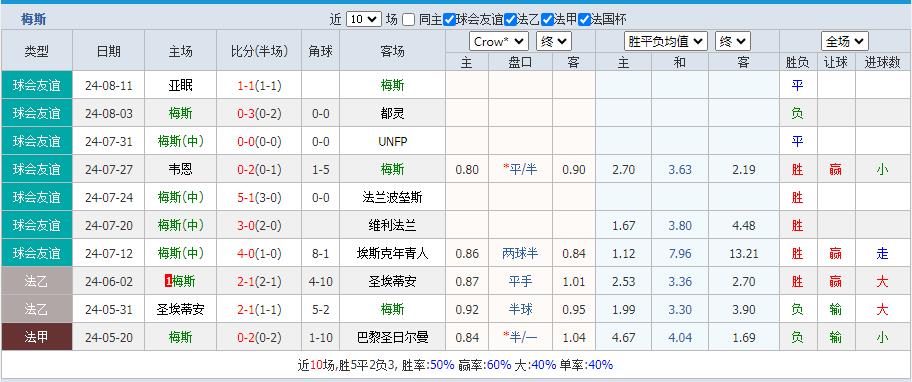912x382 pixels.
Task: Toggle the 同主 checkbox
Action: point(408,20)
